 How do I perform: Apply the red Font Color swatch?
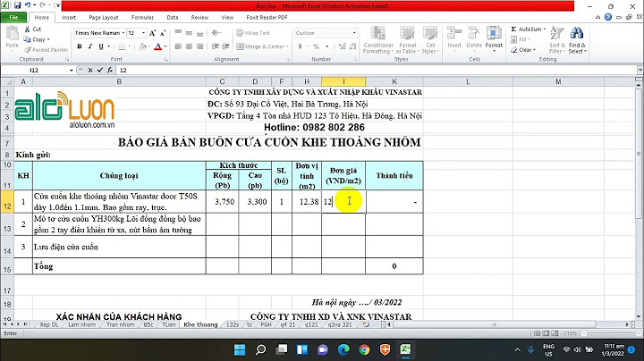[157, 46]
